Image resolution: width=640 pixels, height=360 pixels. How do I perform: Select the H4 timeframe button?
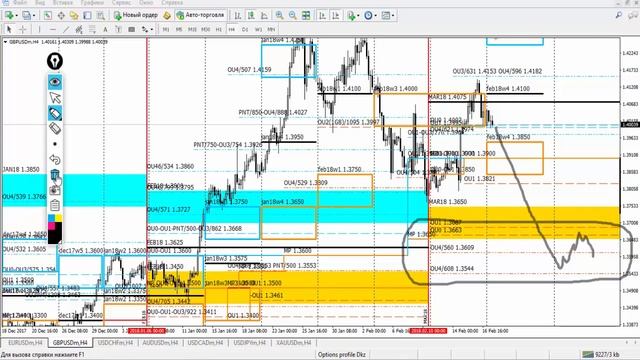(232, 29)
